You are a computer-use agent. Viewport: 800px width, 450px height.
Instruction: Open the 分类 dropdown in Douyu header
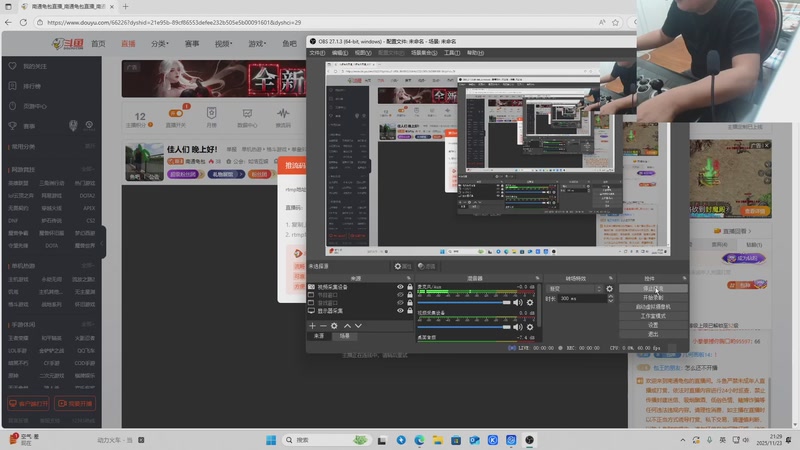click(160, 44)
